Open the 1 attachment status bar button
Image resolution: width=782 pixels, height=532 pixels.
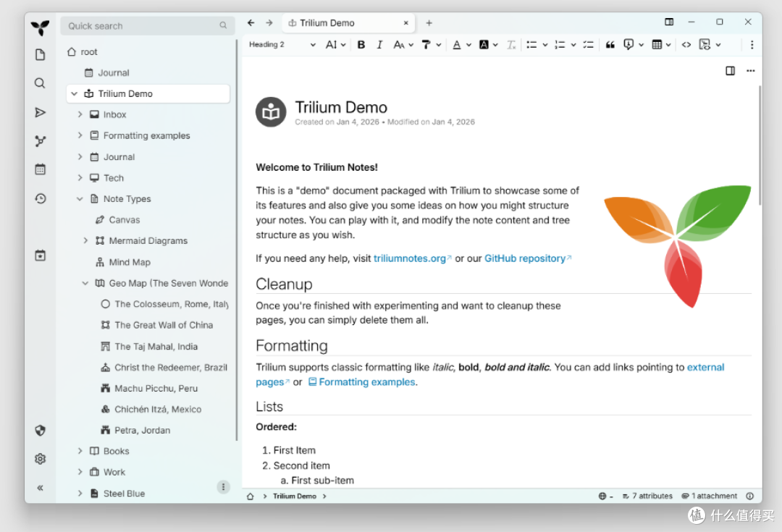point(709,496)
